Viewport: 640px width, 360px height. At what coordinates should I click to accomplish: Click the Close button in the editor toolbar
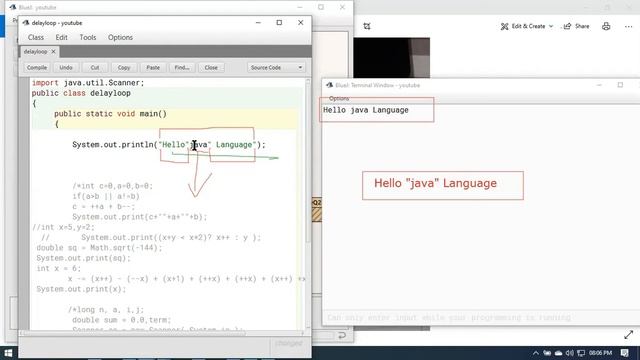click(x=211, y=67)
